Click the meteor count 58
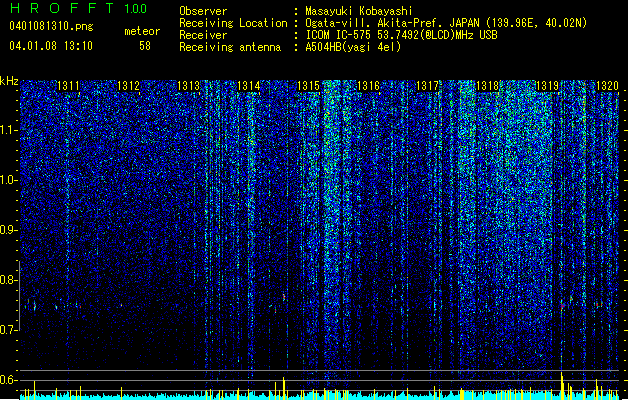Screen dimensions: 629x400 (145, 46)
